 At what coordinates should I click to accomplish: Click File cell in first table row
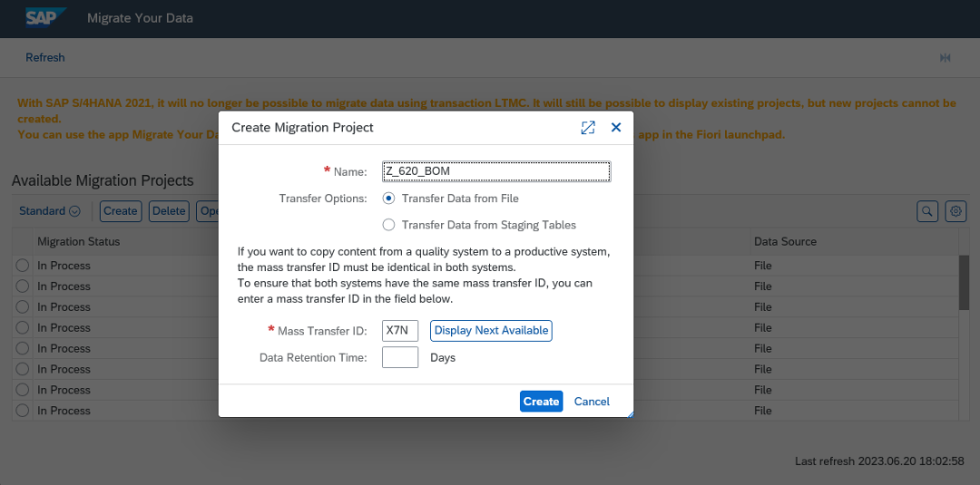click(x=762, y=266)
